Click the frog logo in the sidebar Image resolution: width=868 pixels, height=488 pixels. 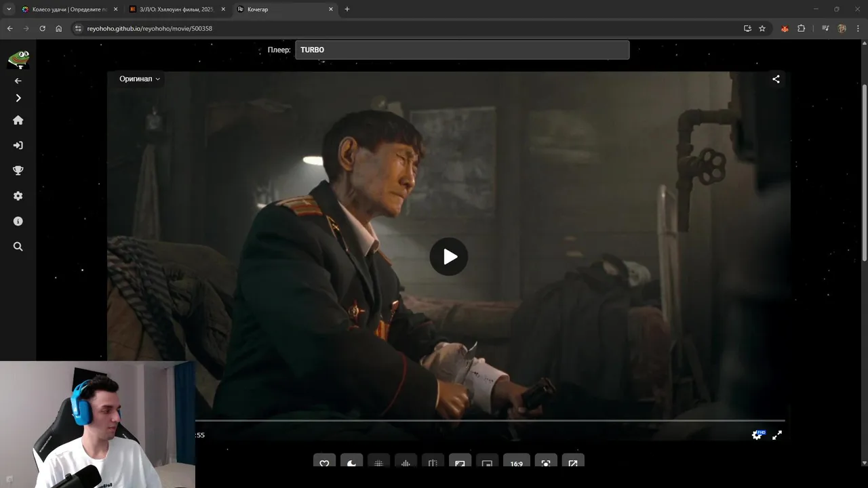(18, 59)
